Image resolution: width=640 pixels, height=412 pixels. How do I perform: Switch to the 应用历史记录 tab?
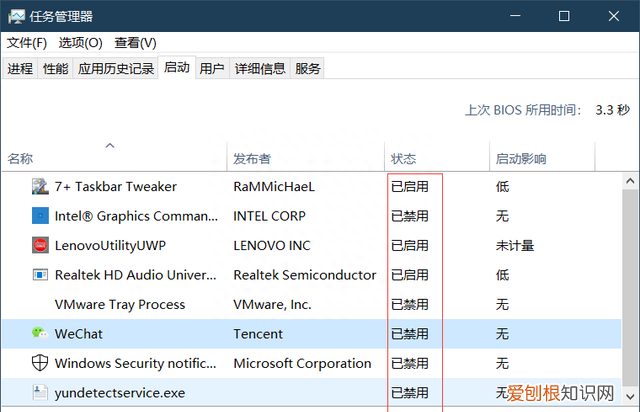(x=116, y=68)
